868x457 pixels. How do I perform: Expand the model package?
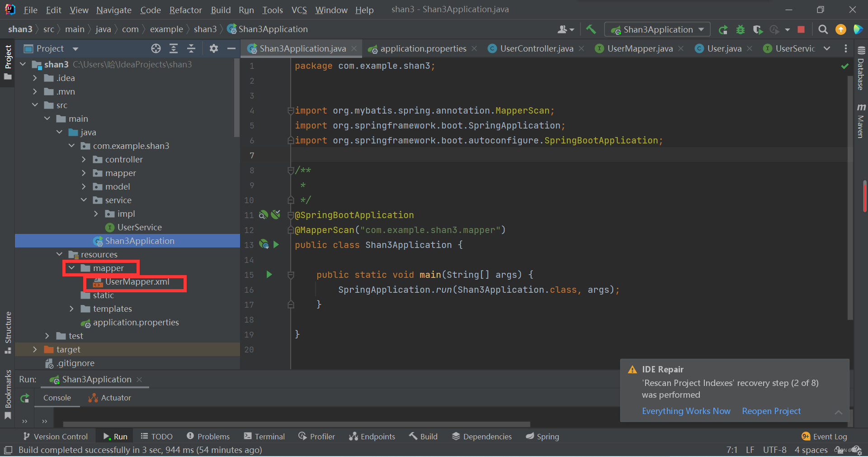(84, 186)
